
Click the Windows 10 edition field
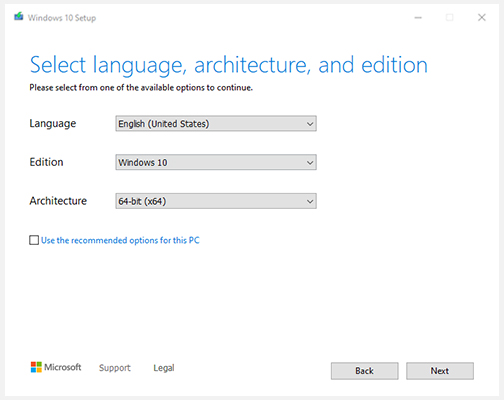[216, 162]
